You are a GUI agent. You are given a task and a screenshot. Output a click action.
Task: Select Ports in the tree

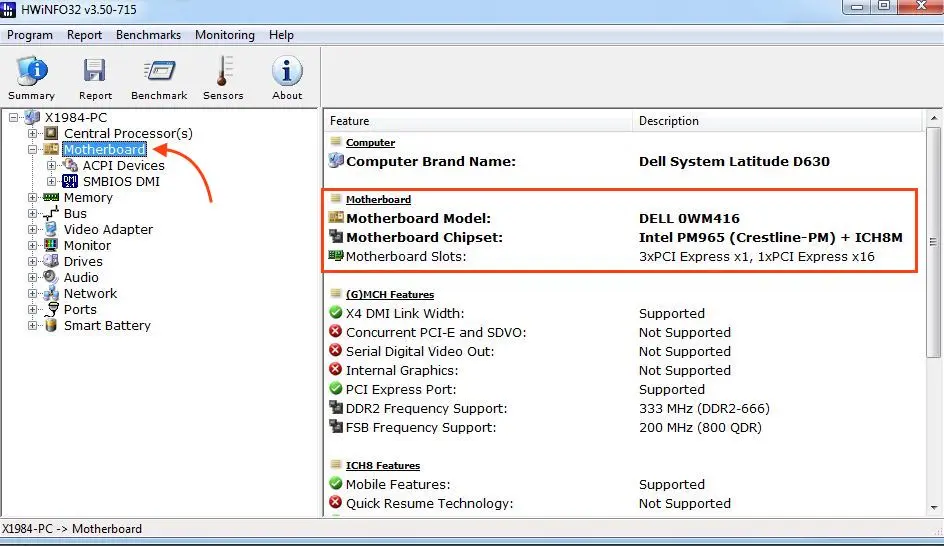pos(80,309)
